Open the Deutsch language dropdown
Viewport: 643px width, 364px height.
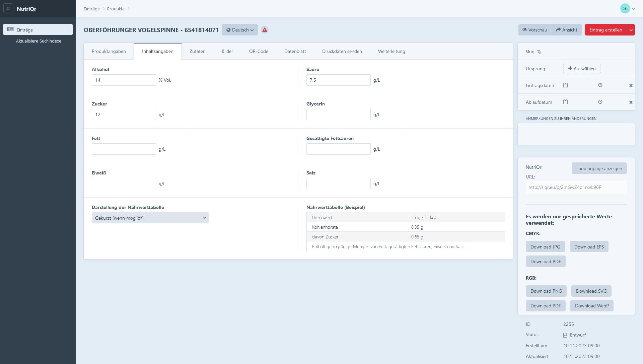coord(240,30)
